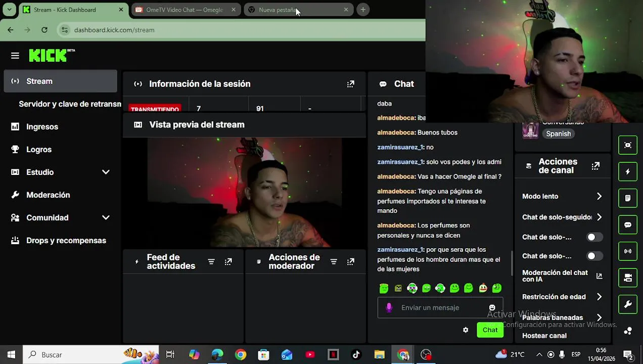Click the Spanish language tag
The height and width of the screenshot is (364, 643).
558,134
